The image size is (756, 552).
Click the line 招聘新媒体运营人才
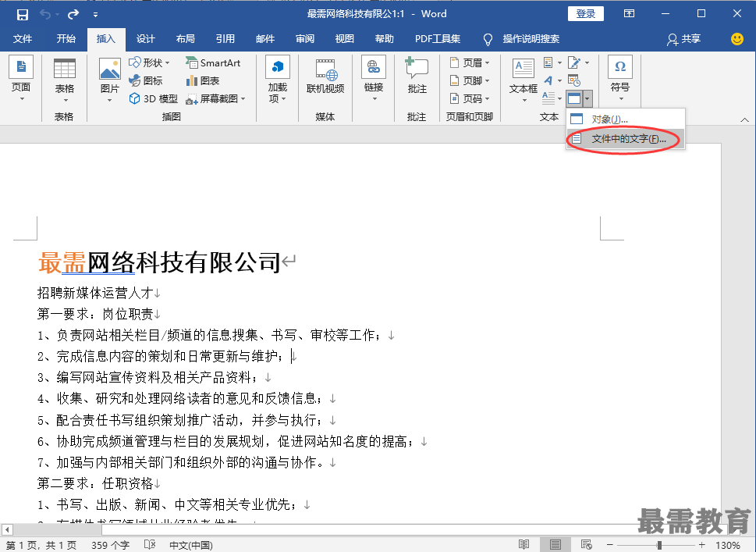[95, 293]
